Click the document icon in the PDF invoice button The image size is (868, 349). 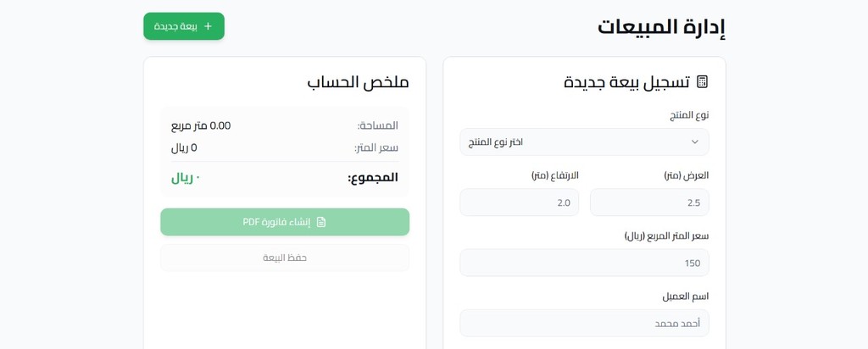click(321, 222)
